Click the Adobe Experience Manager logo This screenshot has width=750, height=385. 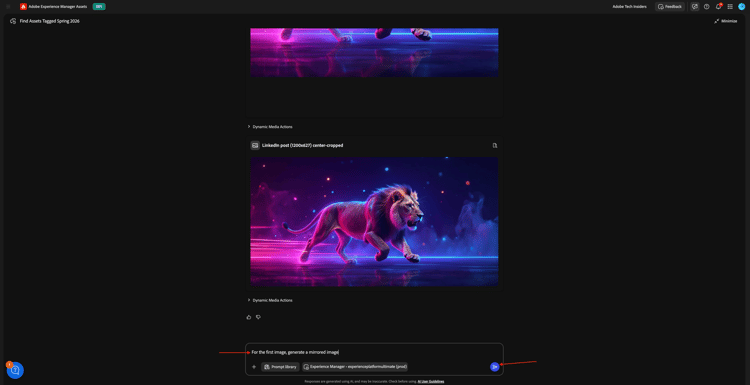(x=23, y=7)
